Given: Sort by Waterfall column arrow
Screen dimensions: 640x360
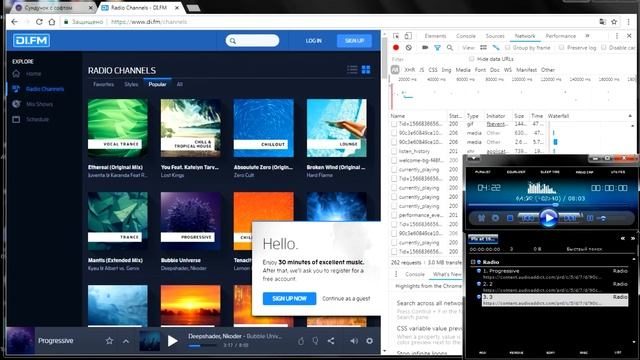Looking at the screenshot, I should pyautogui.click(x=630, y=116).
